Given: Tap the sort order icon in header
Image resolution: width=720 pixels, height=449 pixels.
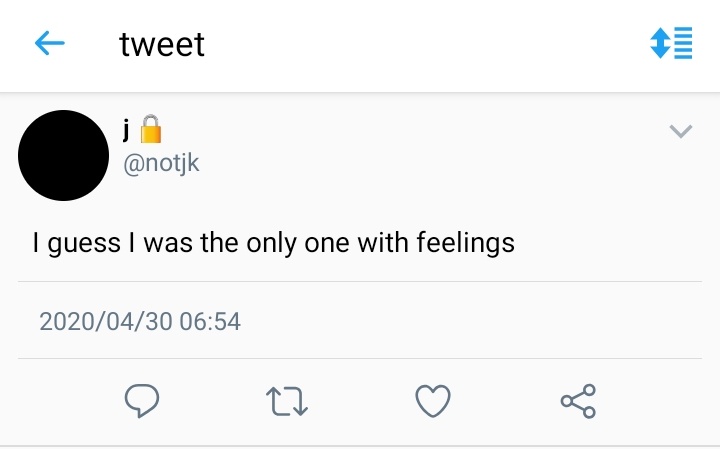Looking at the screenshot, I should [671, 43].
